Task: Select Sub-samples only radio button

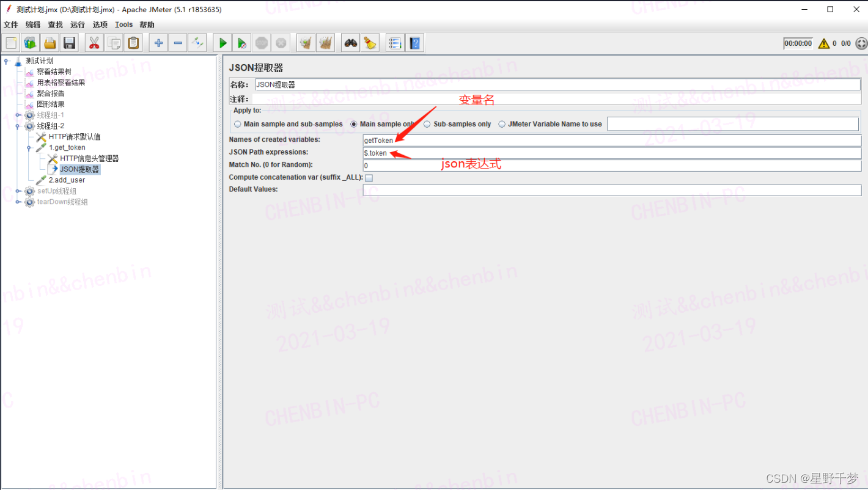Action: click(x=427, y=124)
